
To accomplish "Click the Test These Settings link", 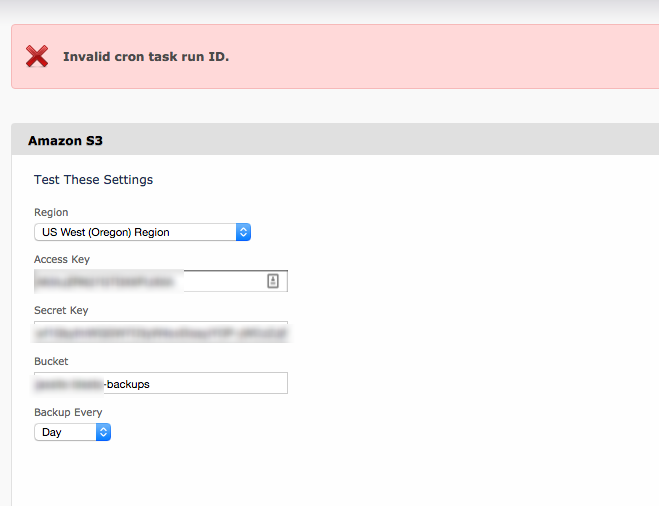I will tap(93, 180).
